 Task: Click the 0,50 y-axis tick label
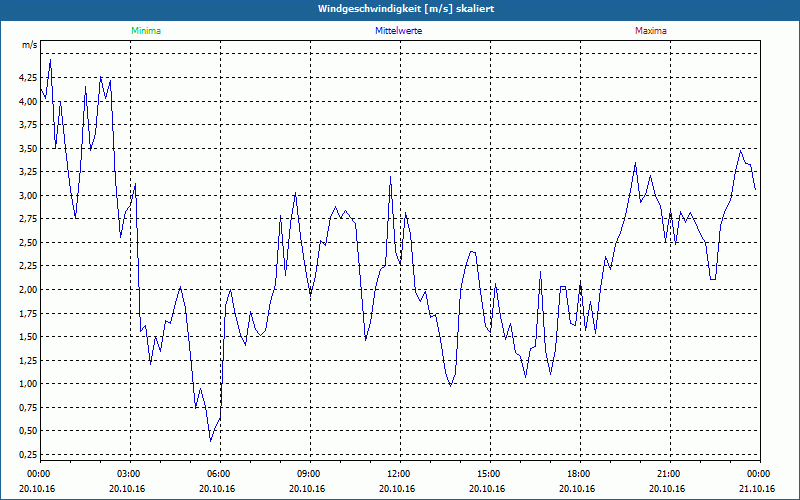click(x=29, y=431)
